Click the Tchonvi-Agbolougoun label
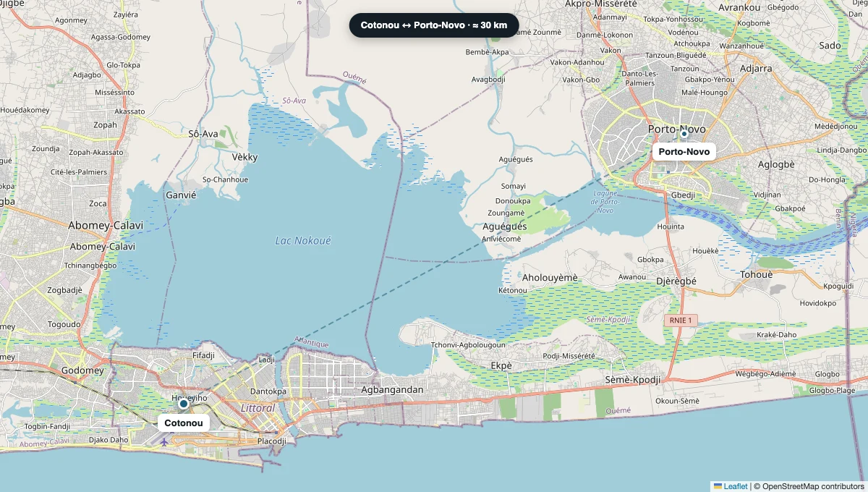Screen dimensions: 868x492 pyautogui.click(x=468, y=345)
